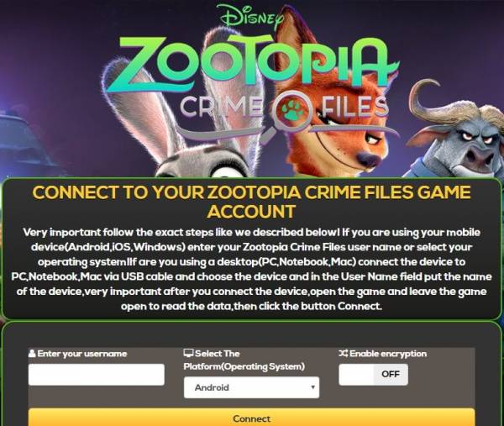Open the Android platform dropdown
Screen dimensions: 504x426
[252, 387]
